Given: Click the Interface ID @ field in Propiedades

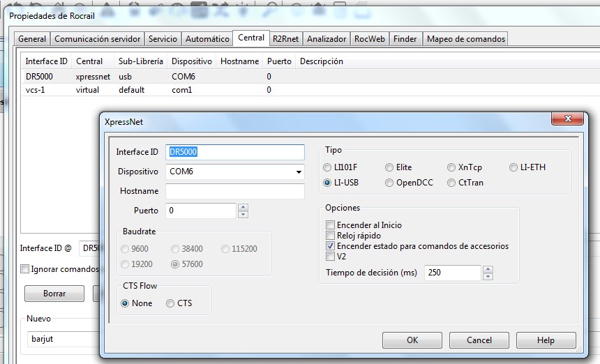Looking at the screenshot, I should point(89,248).
